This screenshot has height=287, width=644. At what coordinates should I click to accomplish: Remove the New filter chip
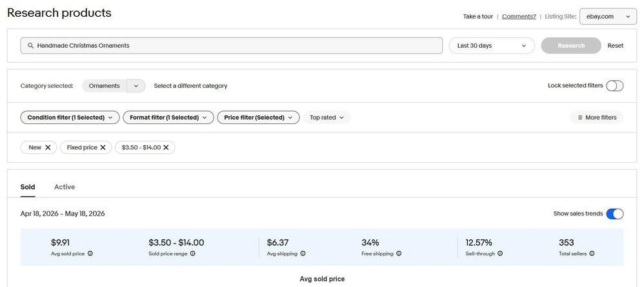pyautogui.click(x=48, y=147)
